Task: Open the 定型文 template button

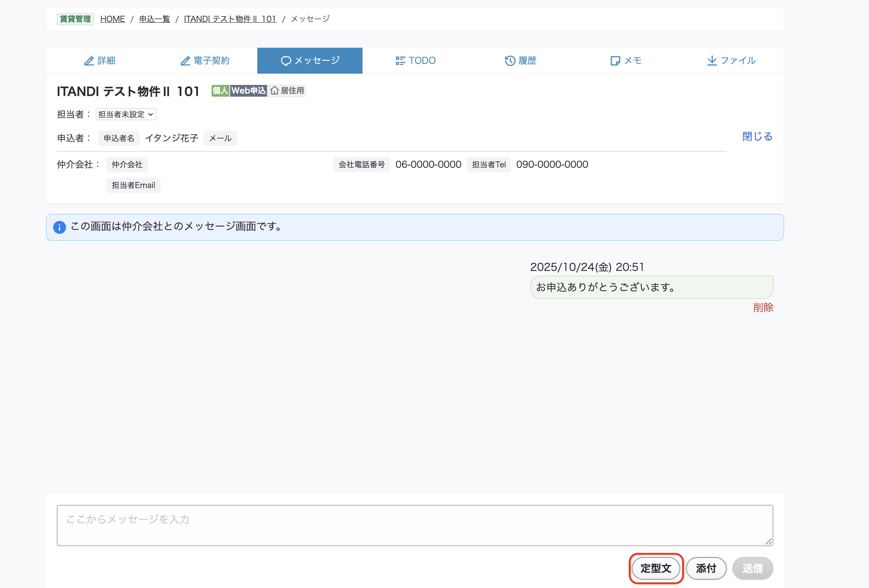Action: (656, 569)
